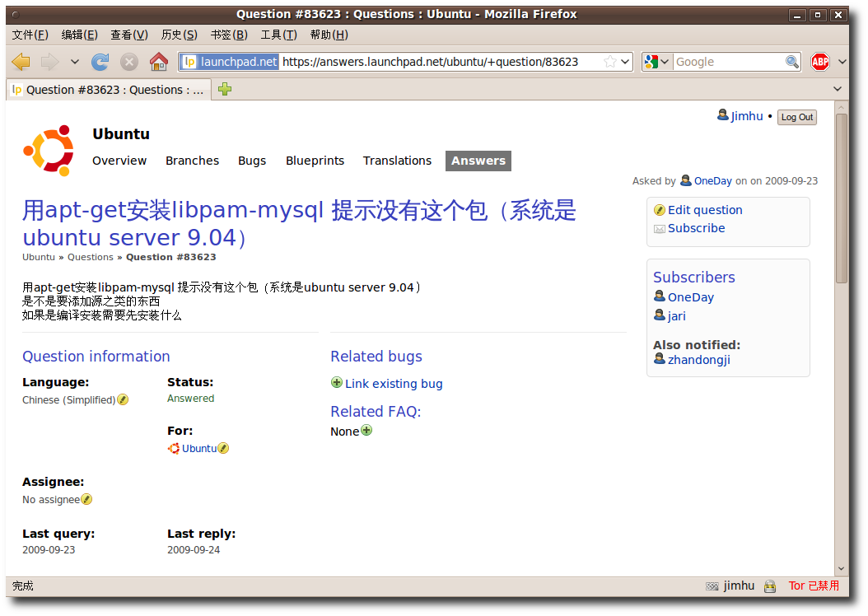Open asker OneDay's profile link

[712, 181]
